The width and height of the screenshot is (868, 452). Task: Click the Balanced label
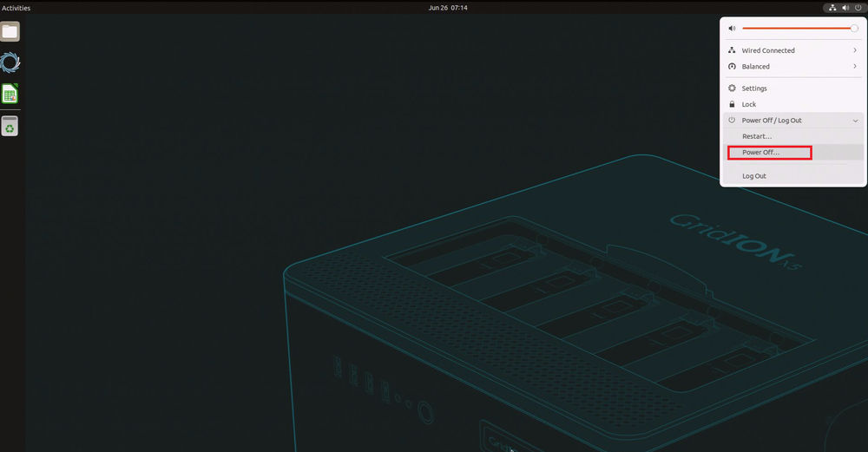756,67
